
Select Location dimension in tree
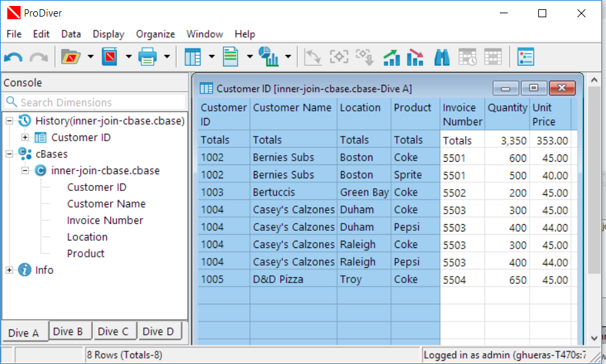pyautogui.click(x=87, y=237)
